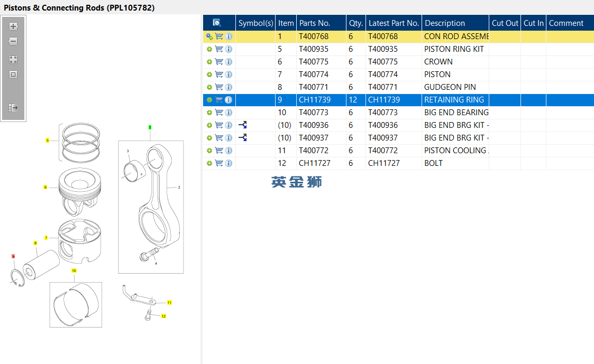The image size is (594, 364).
Task: Show info for T400937 BIG END BRG KIT
Action: pos(229,138)
